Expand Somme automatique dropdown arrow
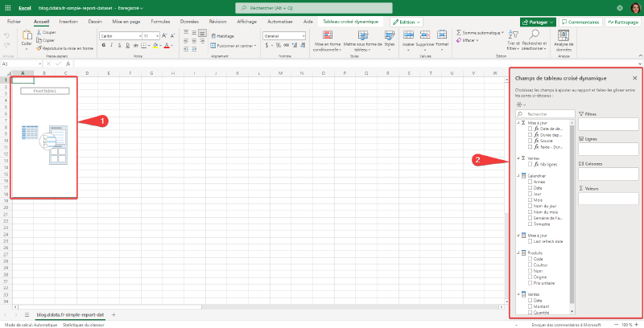The height and width of the screenshot is (328, 644). click(x=502, y=32)
